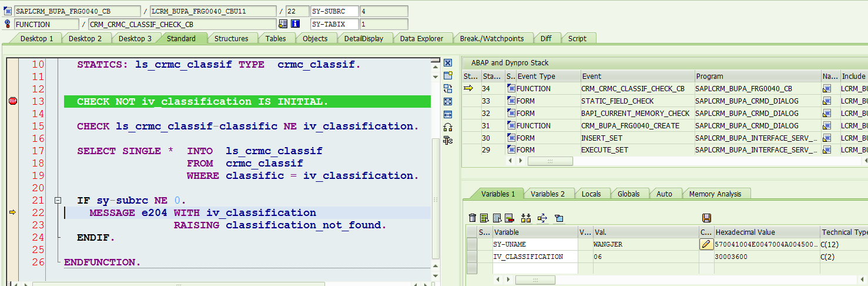
Task: Switch to the Desktop 1 tab
Action: click(36, 38)
